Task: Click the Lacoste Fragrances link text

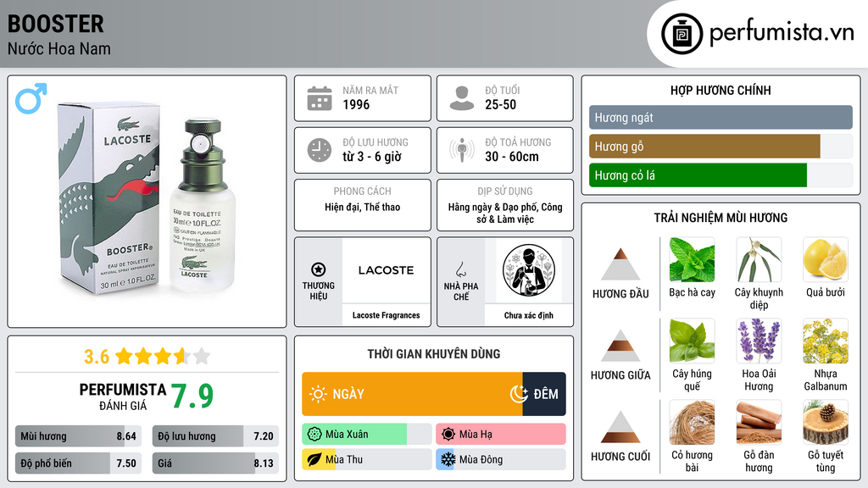Action: point(386,315)
